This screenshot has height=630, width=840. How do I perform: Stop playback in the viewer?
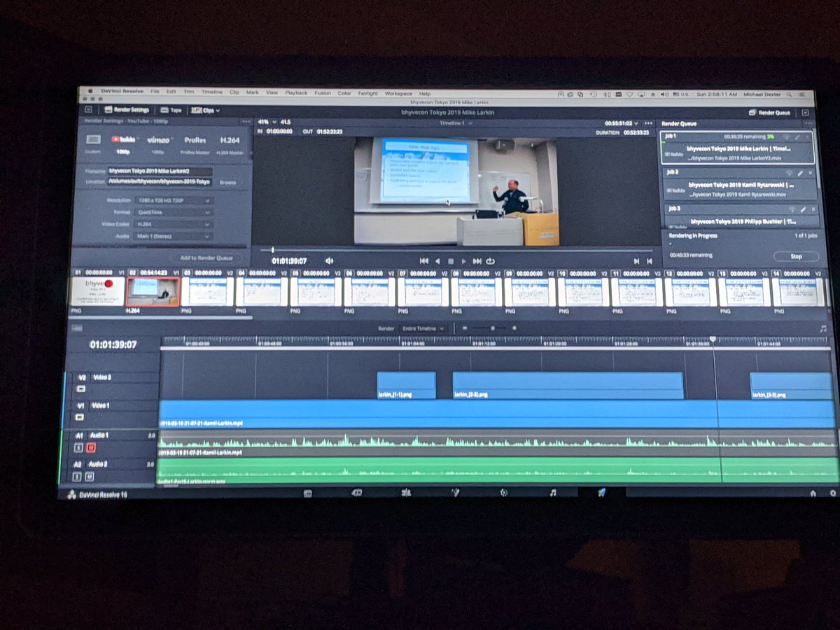click(451, 261)
